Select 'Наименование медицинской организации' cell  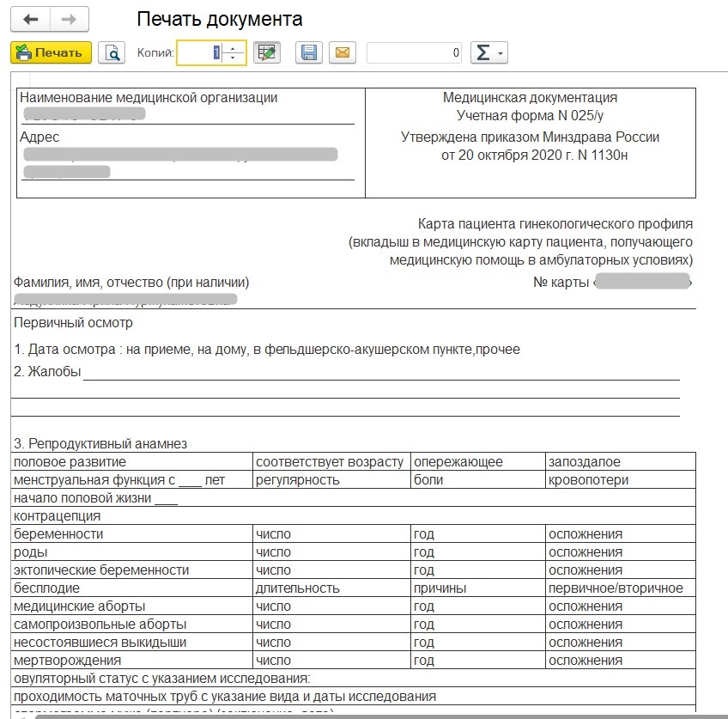coord(149,98)
